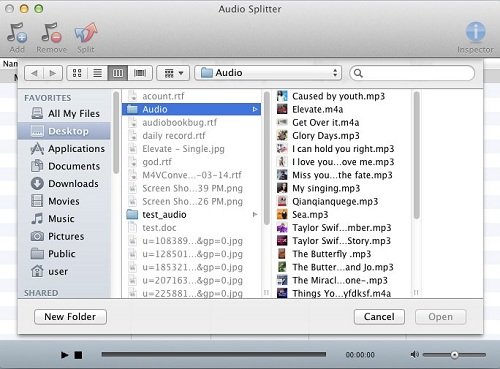Select Things Yo...yfdksf.m4a
Image resolution: width=500 pixels, height=369 pixels.
(342, 293)
